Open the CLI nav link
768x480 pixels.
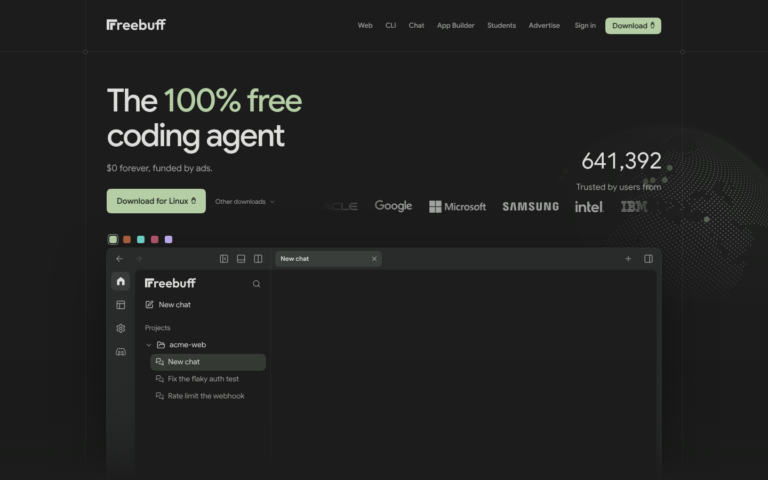click(390, 25)
